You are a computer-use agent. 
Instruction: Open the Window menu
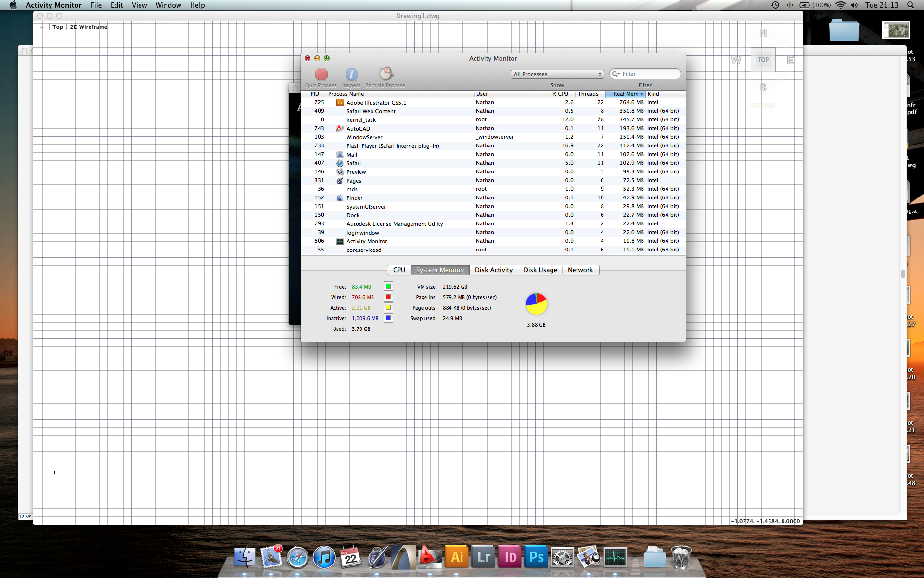tap(168, 5)
